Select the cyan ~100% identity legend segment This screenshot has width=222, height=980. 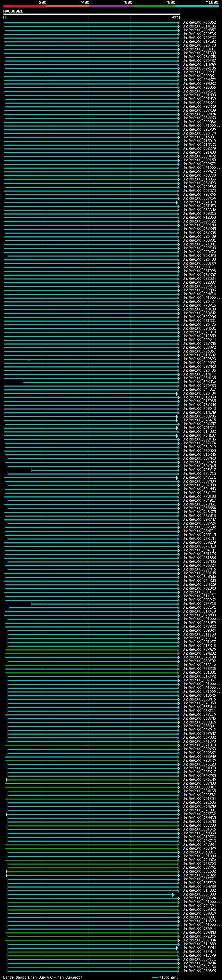(x=197, y=7)
